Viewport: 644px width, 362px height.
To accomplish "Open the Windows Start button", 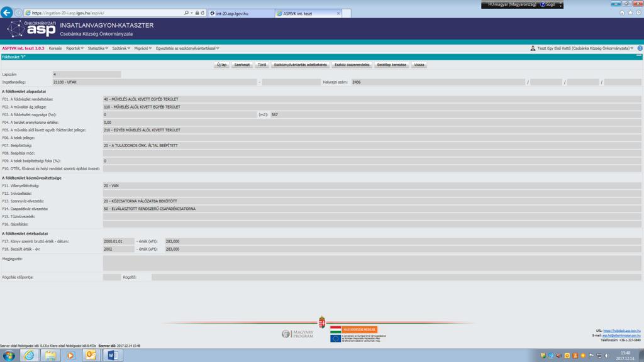I will coord(9,355).
